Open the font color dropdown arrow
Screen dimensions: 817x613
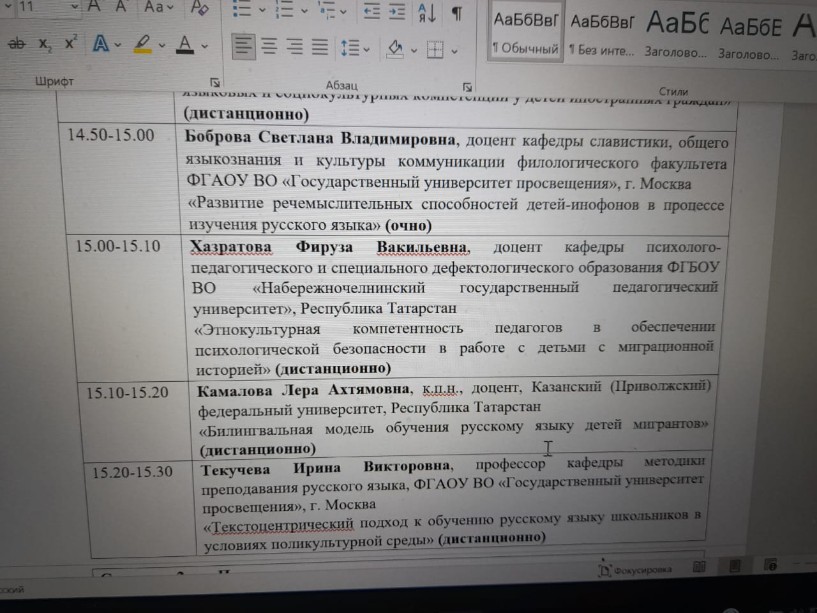205,46
